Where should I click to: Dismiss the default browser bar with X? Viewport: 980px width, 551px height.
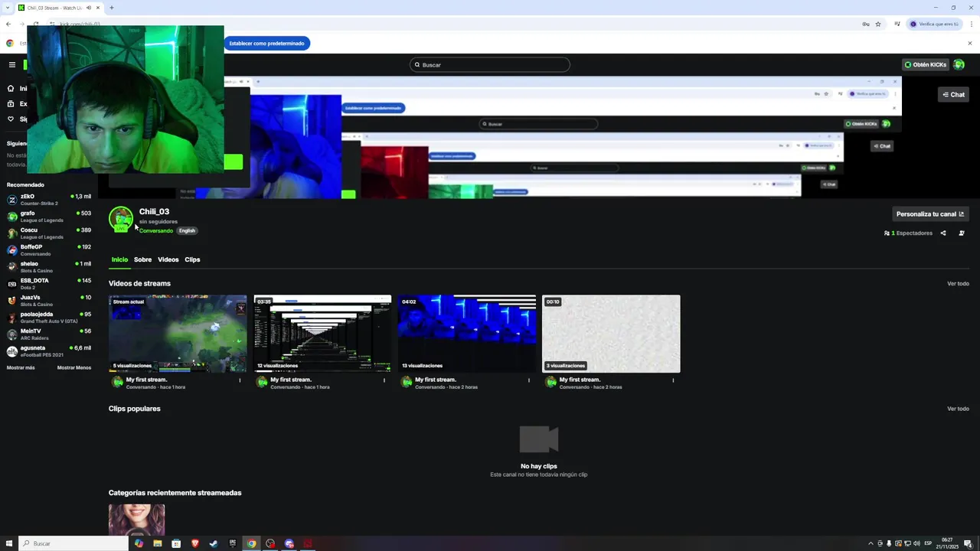[970, 43]
